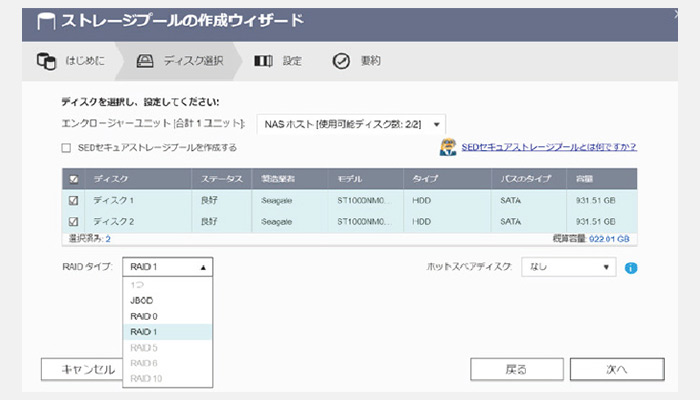Click the 次へ button
Screen dimensions: 700x400
click(617, 369)
